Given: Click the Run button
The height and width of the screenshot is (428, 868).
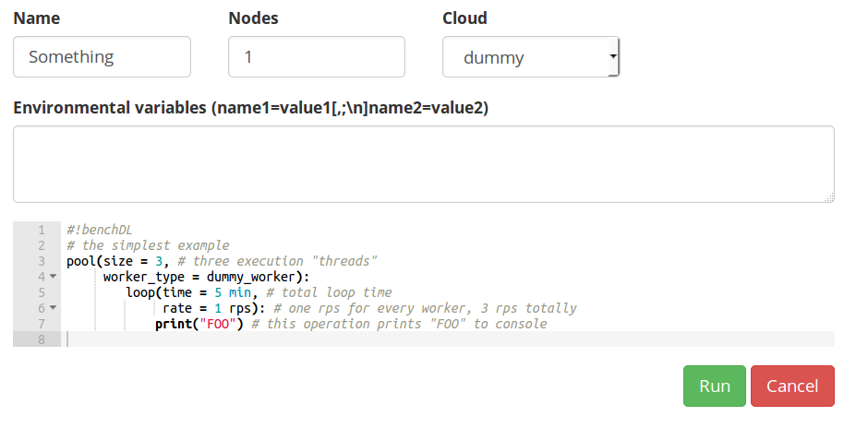Looking at the screenshot, I should (x=715, y=386).
